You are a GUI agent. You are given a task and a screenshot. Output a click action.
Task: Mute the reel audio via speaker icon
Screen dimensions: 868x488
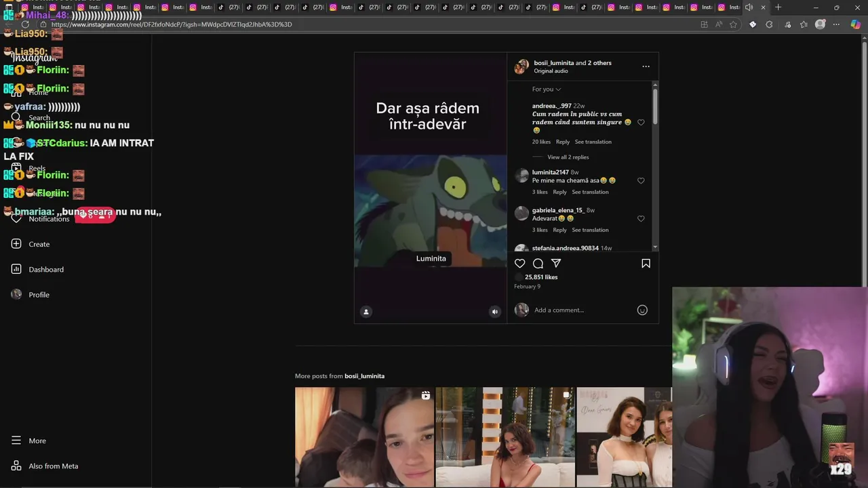point(494,312)
